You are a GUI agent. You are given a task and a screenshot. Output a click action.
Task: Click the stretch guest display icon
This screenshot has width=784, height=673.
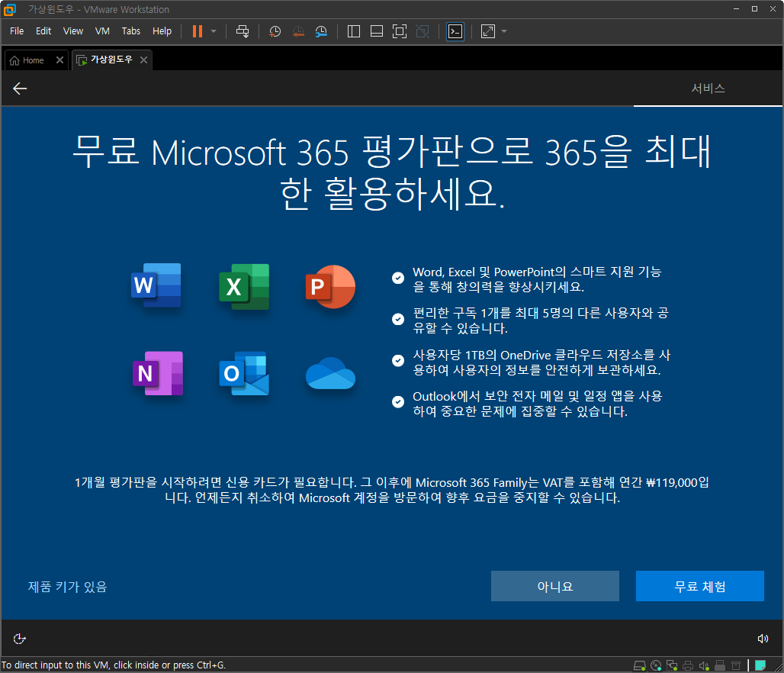488,31
